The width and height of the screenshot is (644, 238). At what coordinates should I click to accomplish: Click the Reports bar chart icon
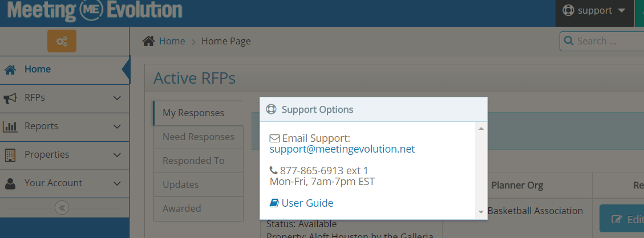tap(10, 126)
